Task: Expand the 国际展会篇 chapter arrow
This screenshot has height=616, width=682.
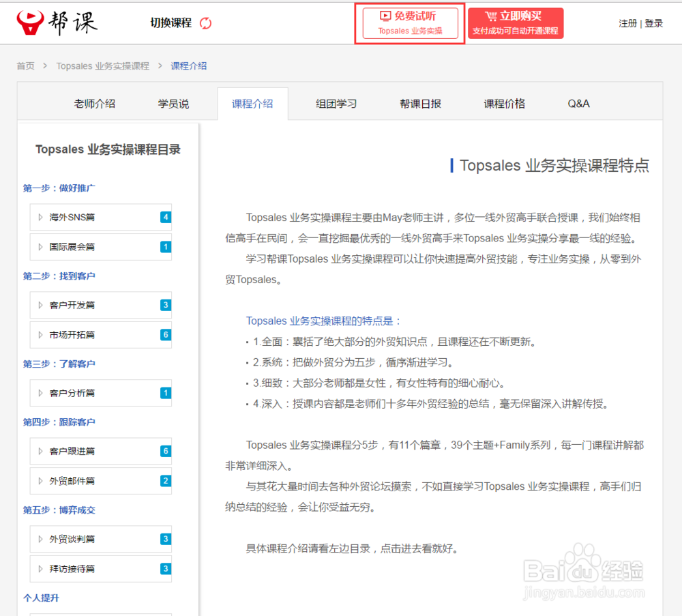Action: click(x=40, y=247)
